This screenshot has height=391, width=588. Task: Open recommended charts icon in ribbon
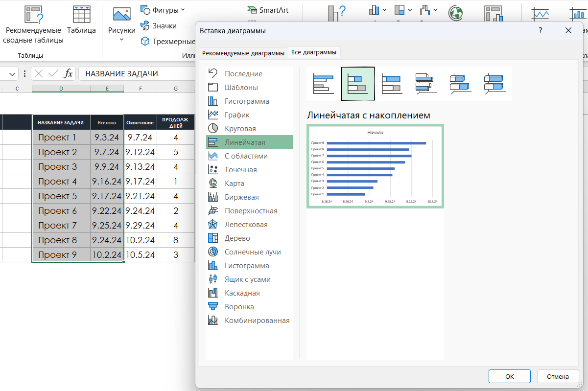tap(337, 14)
